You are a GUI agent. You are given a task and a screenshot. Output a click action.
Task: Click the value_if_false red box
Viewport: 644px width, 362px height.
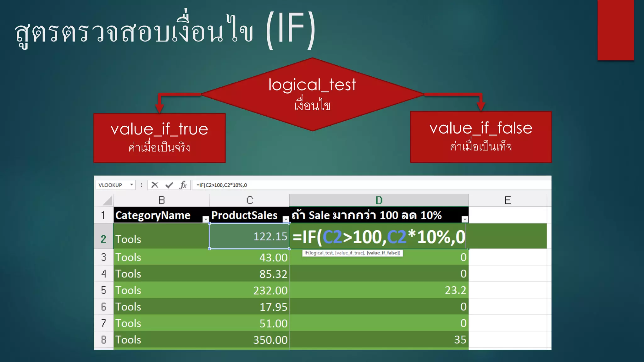tap(481, 137)
